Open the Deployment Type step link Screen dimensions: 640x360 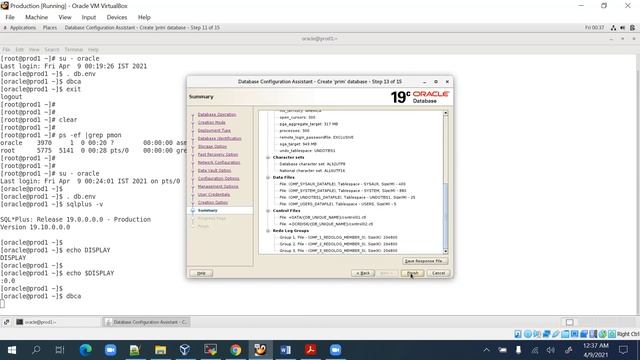coord(214,131)
